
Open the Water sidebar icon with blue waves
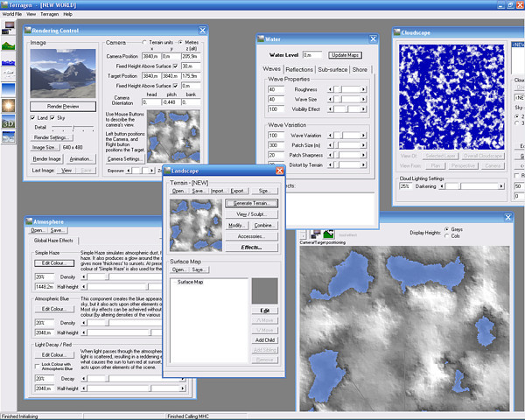click(9, 63)
